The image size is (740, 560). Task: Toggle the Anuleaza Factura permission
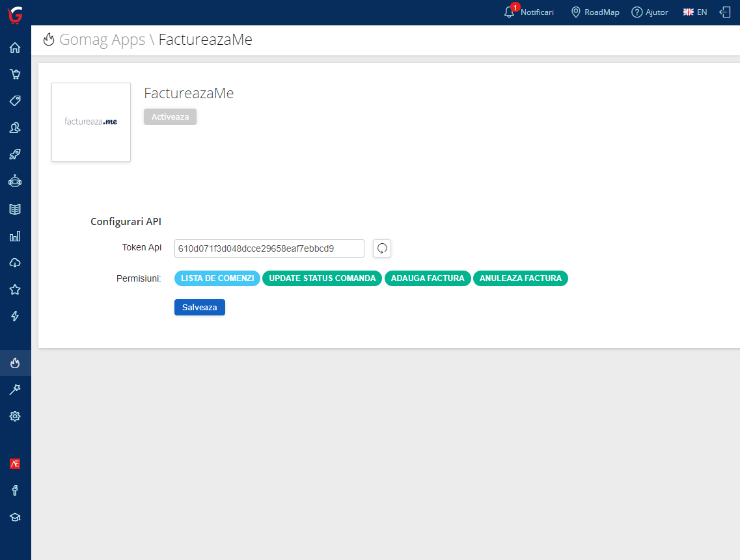pos(521,278)
